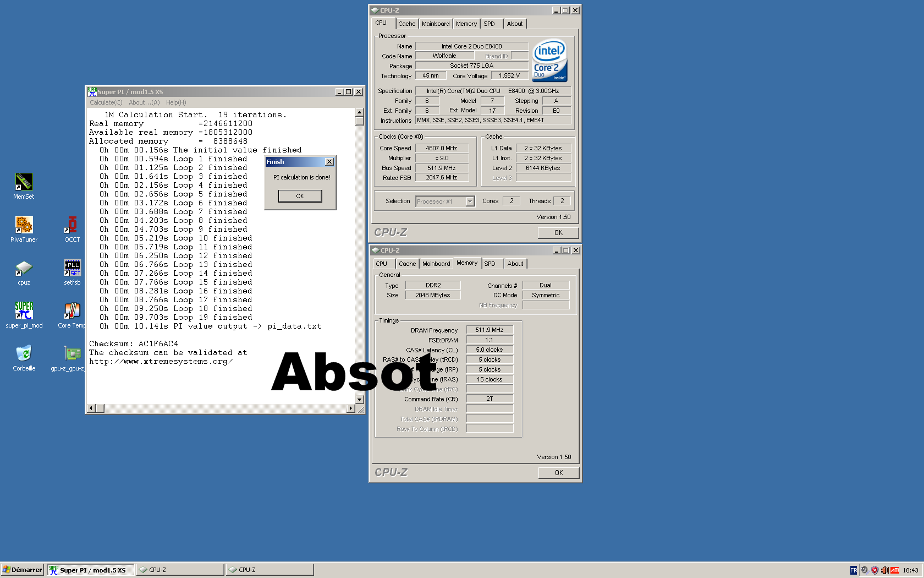Close the bottom CPU-Z window
Image resolution: width=924 pixels, height=578 pixels.
(576, 250)
